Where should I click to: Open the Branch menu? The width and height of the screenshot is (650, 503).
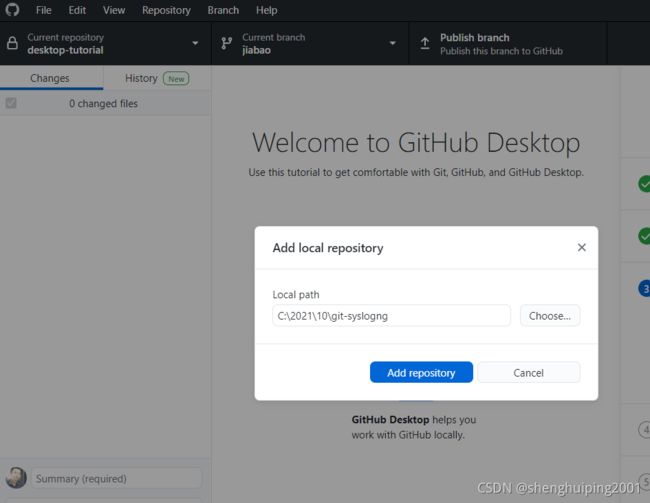click(x=223, y=10)
